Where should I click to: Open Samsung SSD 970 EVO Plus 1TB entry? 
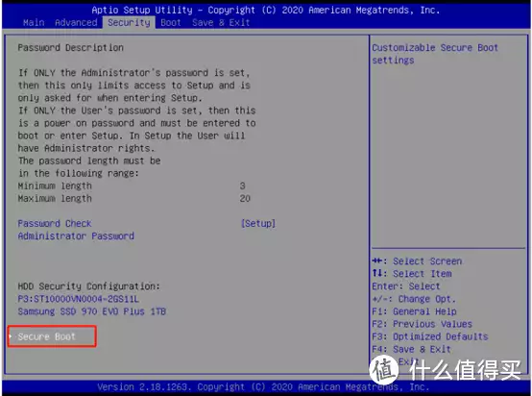point(92,311)
